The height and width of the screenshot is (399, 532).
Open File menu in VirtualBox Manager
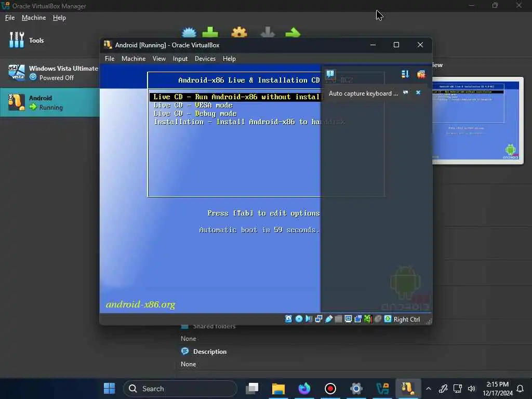click(x=10, y=18)
